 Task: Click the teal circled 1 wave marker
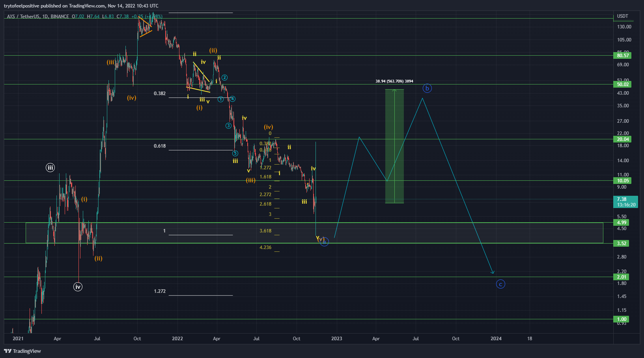pyautogui.click(x=221, y=99)
